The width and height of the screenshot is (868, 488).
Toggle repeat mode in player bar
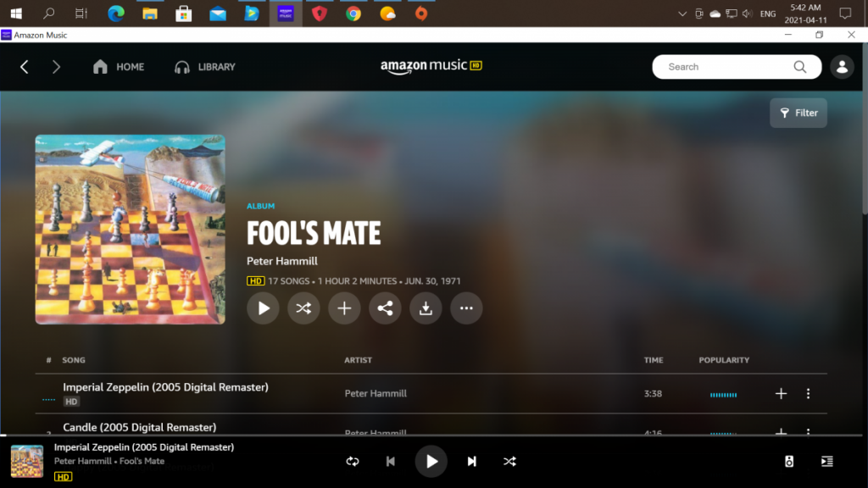pyautogui.click(x=353, y=462)
